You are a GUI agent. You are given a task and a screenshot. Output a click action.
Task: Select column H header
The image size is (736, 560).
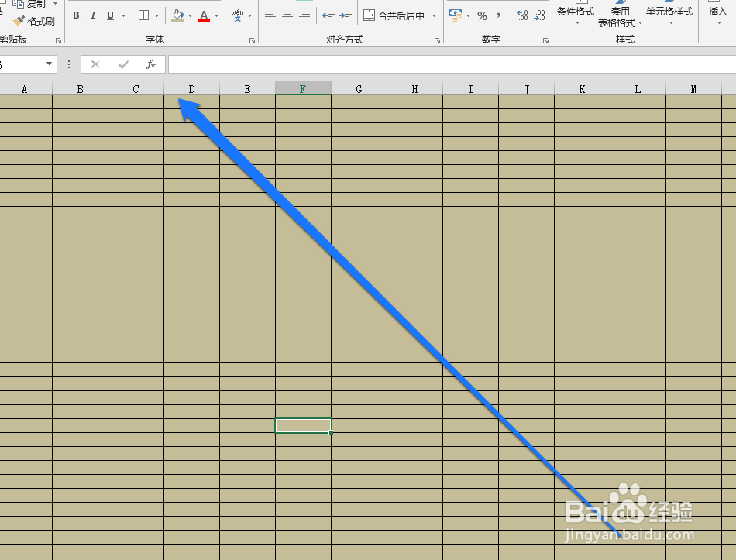click(x=415, y=89)
